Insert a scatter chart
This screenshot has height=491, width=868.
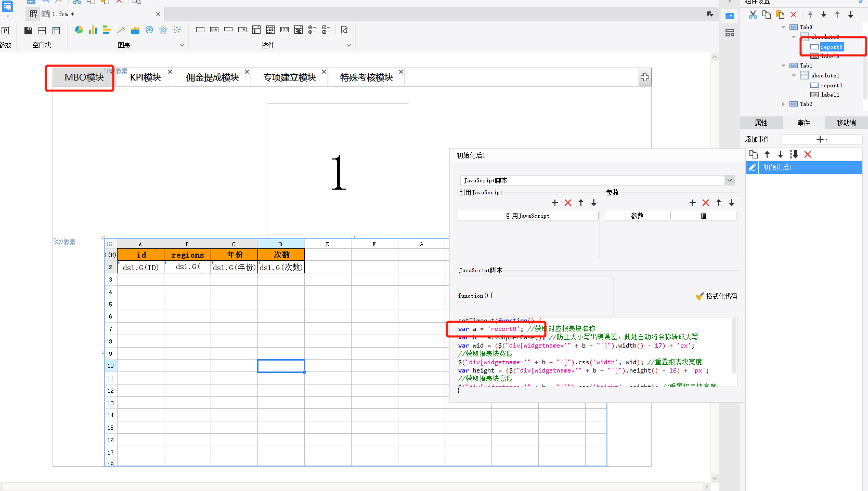[x=177, y=30]
